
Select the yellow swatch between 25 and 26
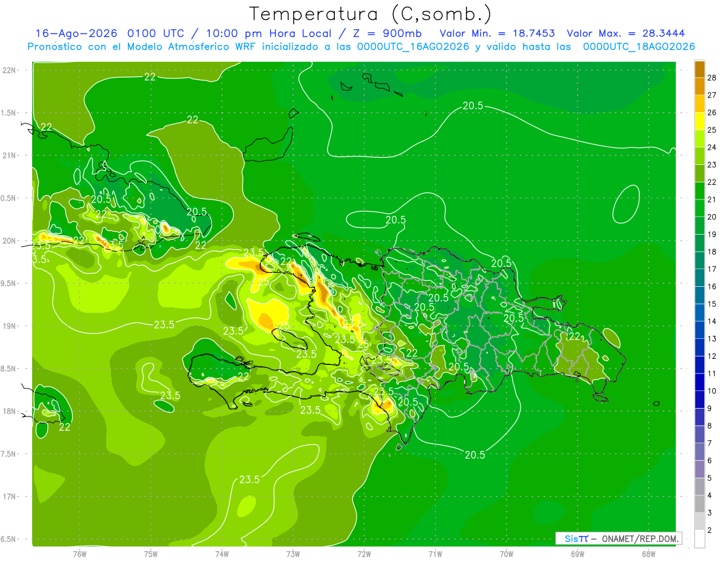699,121
